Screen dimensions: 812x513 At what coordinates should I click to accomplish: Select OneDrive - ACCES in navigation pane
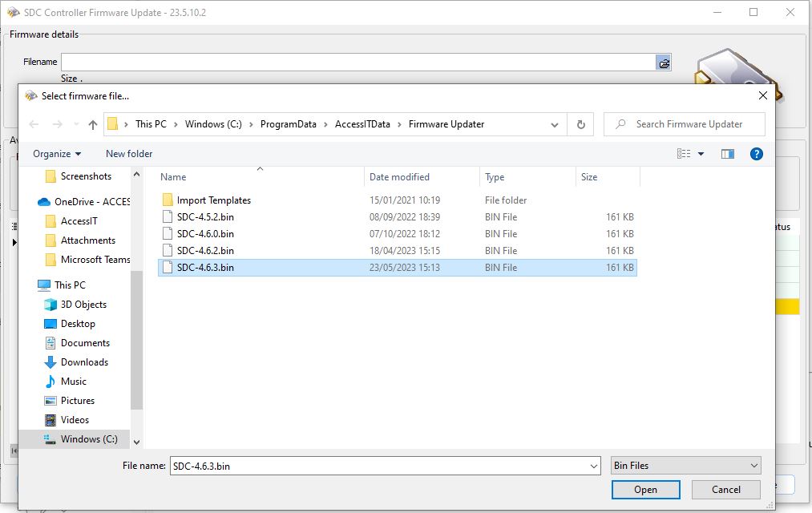[x=92, y=202]
